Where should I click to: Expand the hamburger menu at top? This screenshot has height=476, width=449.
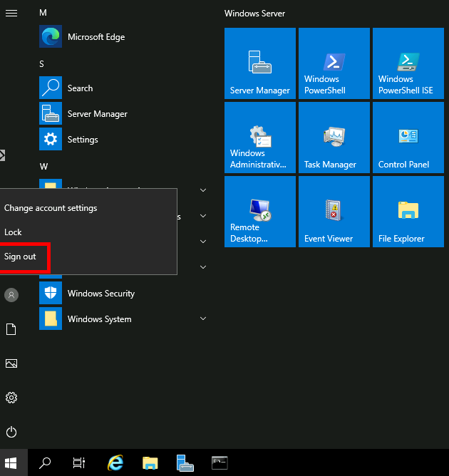point(11,13)
